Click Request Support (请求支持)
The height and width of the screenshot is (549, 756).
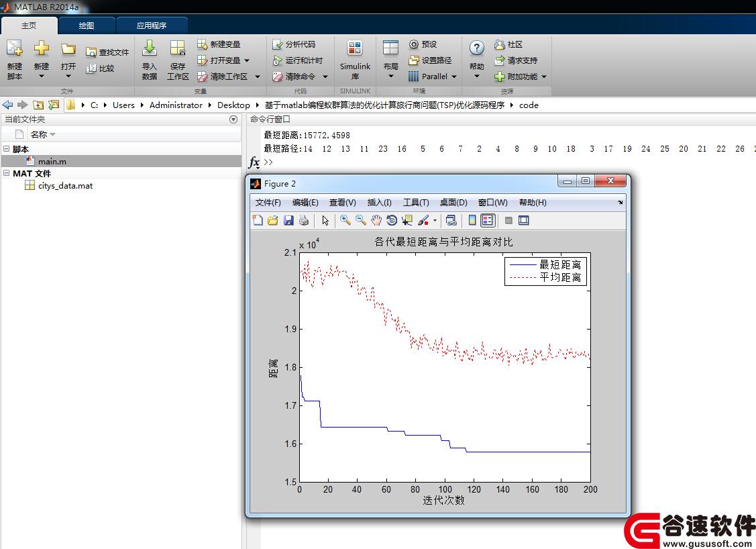click(x=516, y=60)
